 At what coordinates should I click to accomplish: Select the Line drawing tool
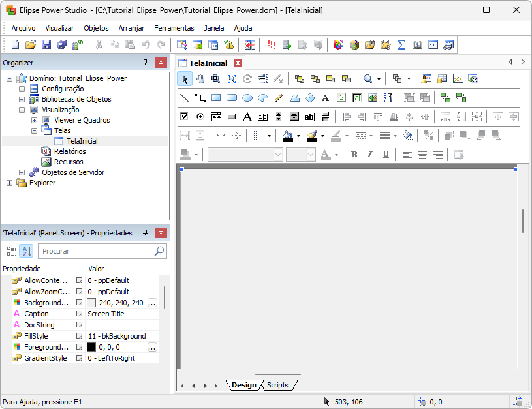click(185, 98)
